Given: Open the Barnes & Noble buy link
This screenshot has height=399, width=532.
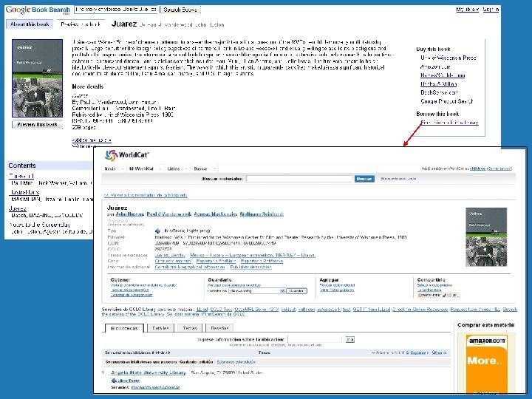Looking at the screenshot, I should point(443,75).
